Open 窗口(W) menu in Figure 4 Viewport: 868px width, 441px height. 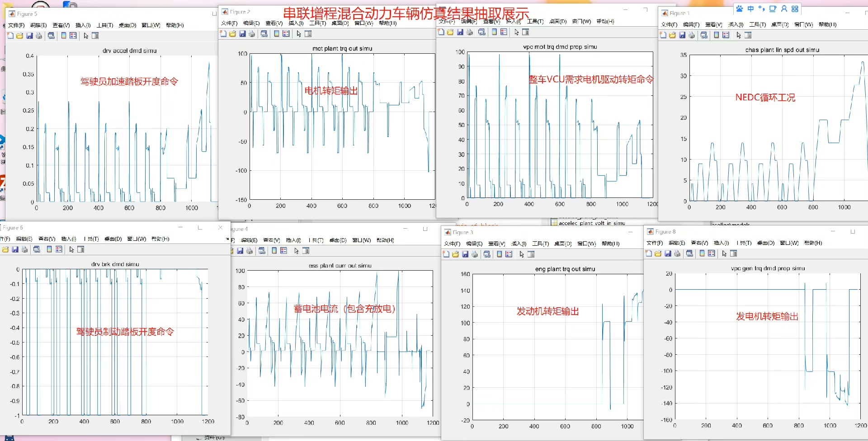(x=362, y=240)
